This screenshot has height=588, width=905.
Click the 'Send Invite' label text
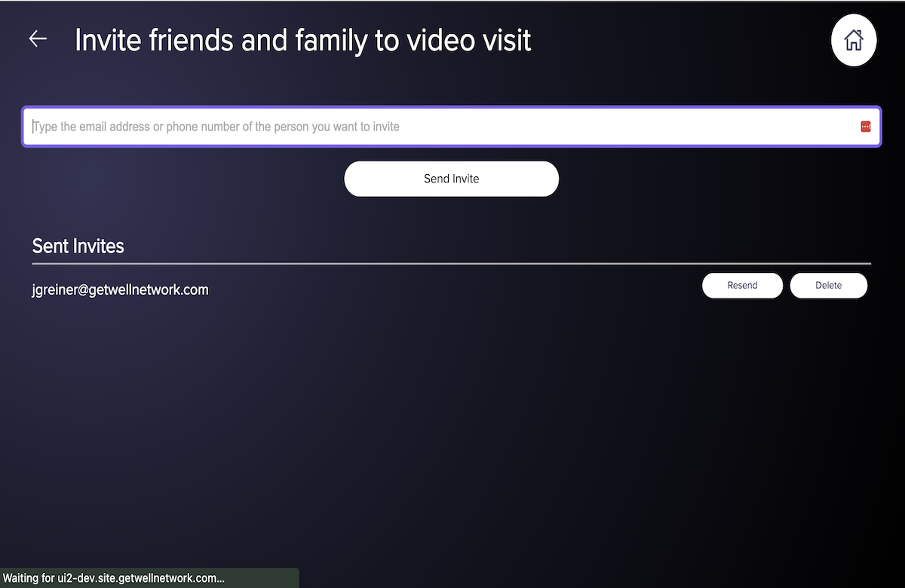[451, 179]
